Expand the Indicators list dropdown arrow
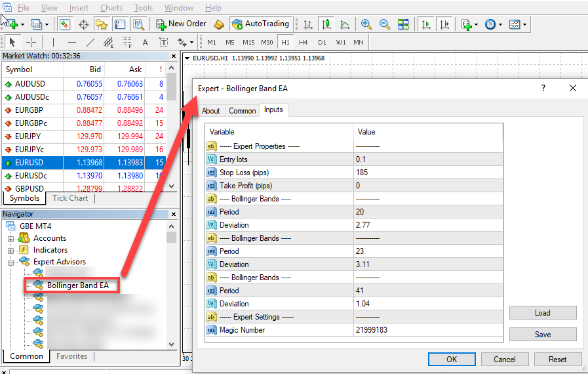The height and width of the screenshot is (374, 588). [477, 25]
